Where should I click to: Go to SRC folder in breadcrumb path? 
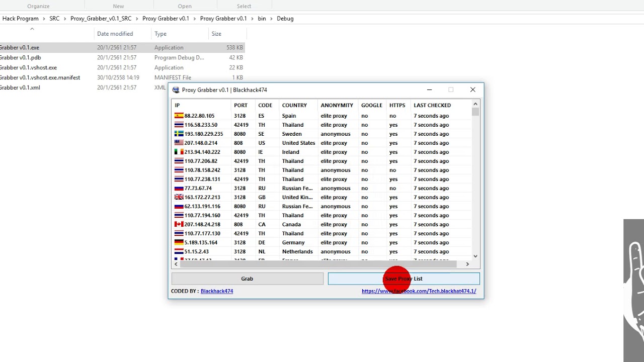click(x=54, y=19)
